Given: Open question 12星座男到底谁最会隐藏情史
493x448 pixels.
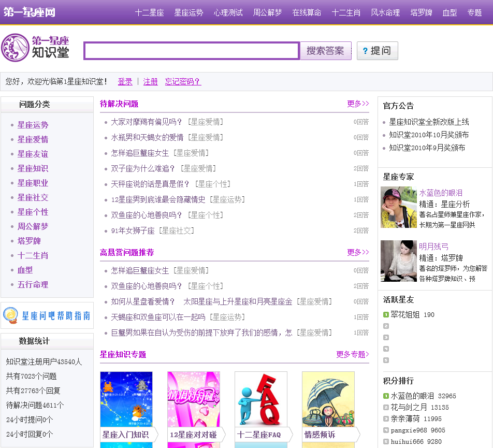Looking at the screenshot, I should point(158,199).
